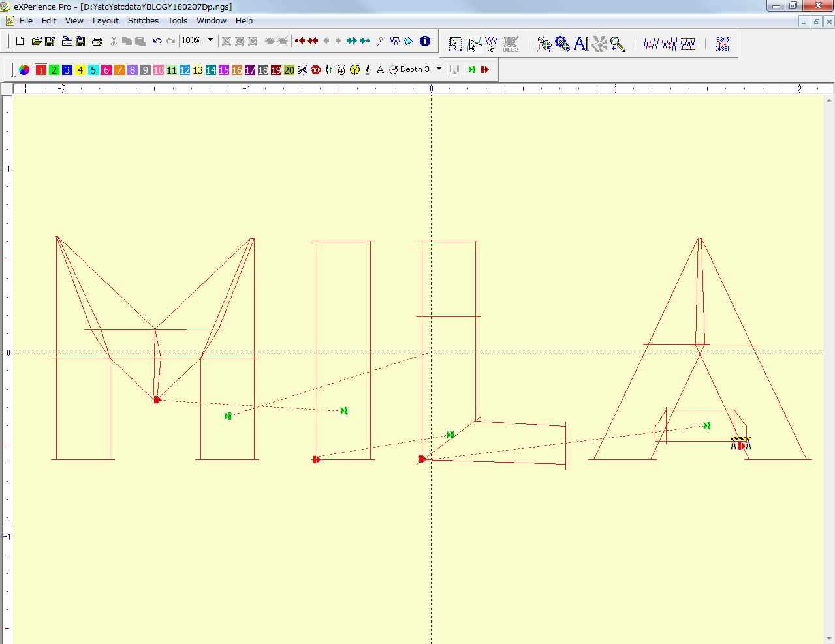
Task: Jump to design start with double left arrows
Action: (x=313, y=41)
